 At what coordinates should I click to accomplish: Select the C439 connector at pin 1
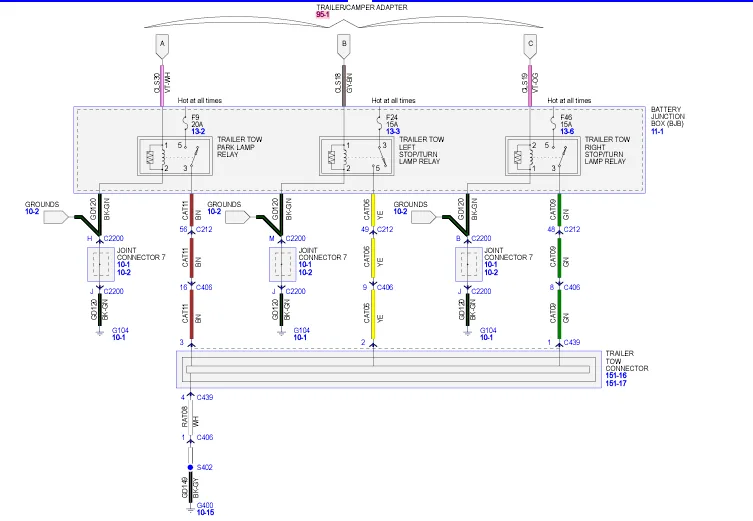571,342
